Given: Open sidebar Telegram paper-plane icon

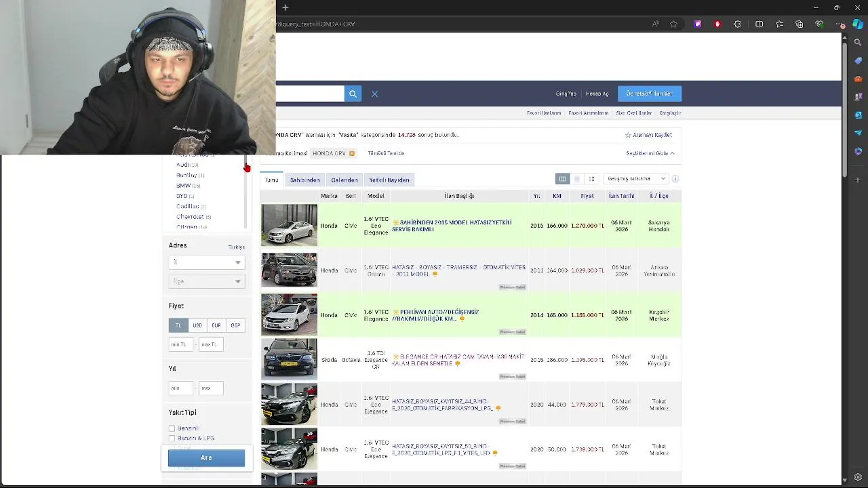Looking at the screenshot, I should click(x=858, y=133).
